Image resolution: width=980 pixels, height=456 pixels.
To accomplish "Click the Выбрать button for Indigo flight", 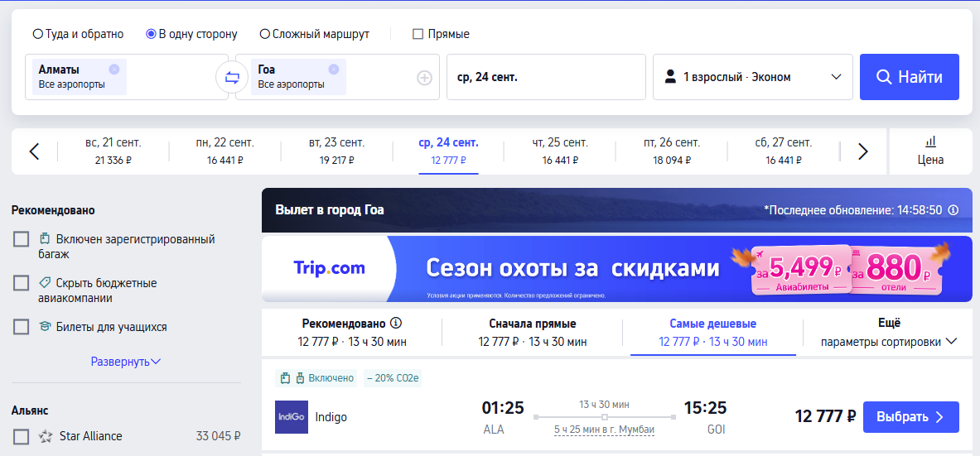I will point(910,417).
